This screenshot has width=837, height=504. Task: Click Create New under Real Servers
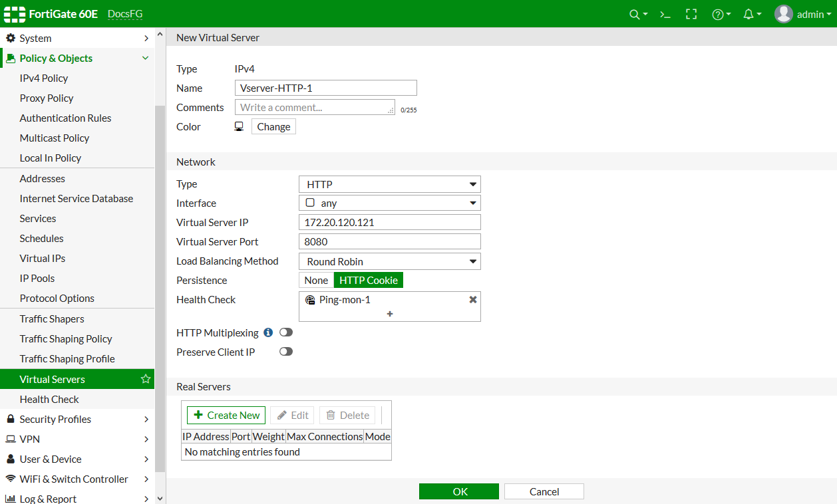[x=226, y=415]
